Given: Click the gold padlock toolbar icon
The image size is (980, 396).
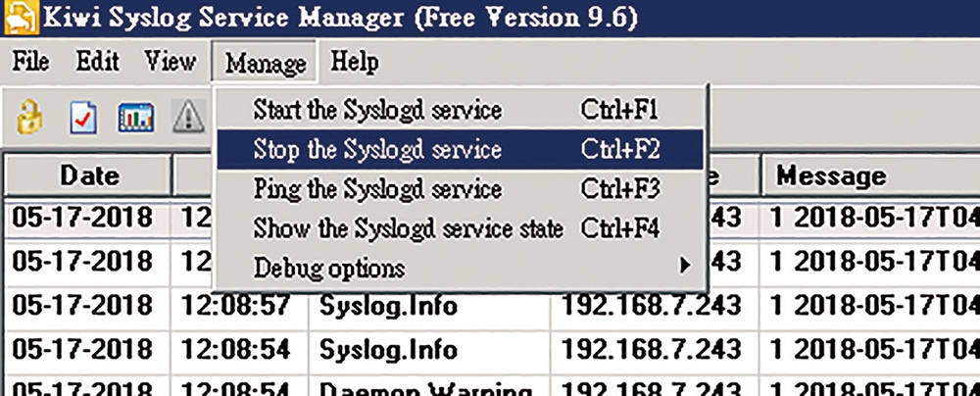Looking at the screenshot, I should tap(29, 117).
